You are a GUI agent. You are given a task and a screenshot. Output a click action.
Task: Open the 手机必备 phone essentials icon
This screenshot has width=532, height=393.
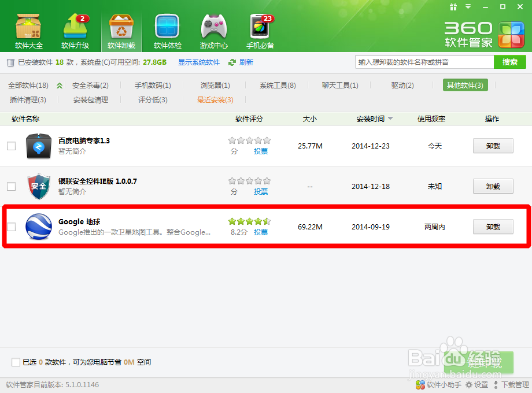(x=260, y=31)
